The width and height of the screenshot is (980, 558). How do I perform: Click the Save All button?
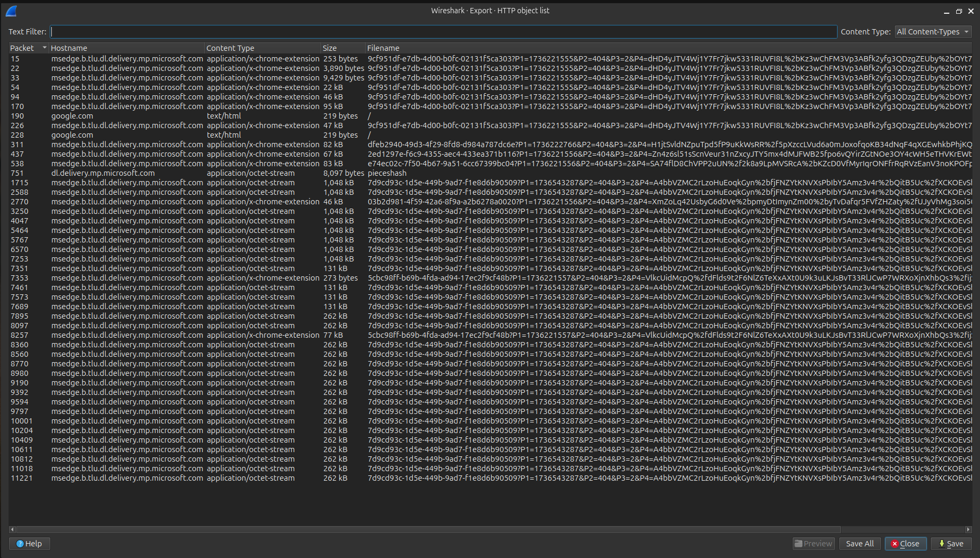[859, 544]
